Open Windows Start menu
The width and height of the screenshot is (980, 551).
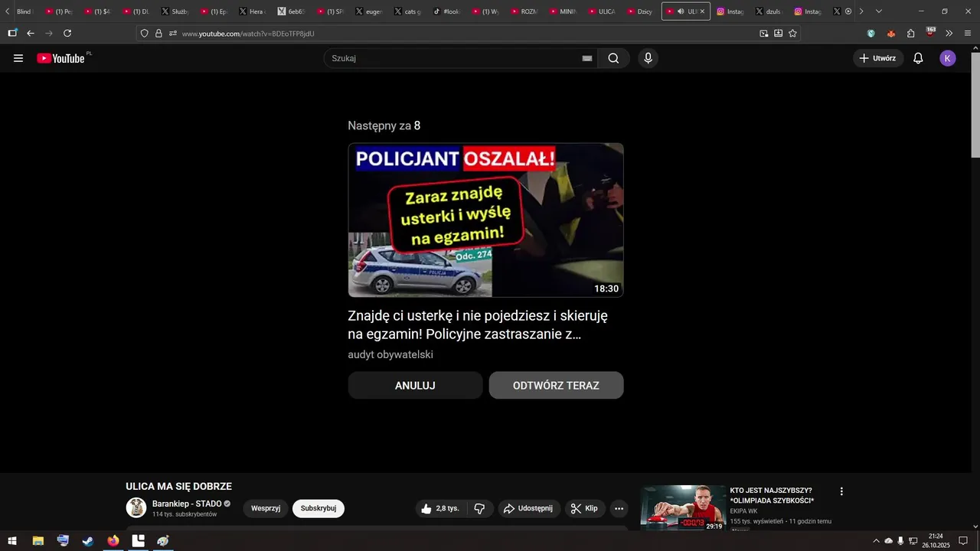point(12,540)
